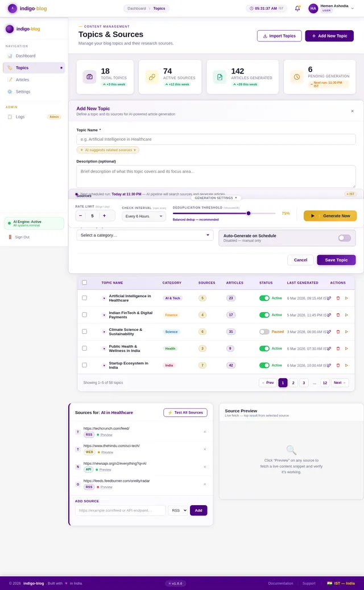Viewport: 364px width, 590px height.
Task: Run generation for Climate Science & Sustainability row
Action: pos(346,331)
